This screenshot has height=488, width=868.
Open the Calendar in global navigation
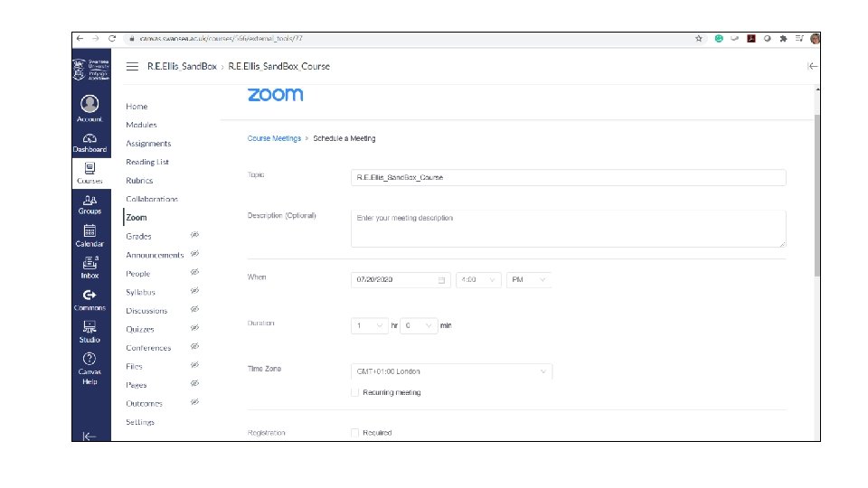pyautogui.click(x=90, y=236)
